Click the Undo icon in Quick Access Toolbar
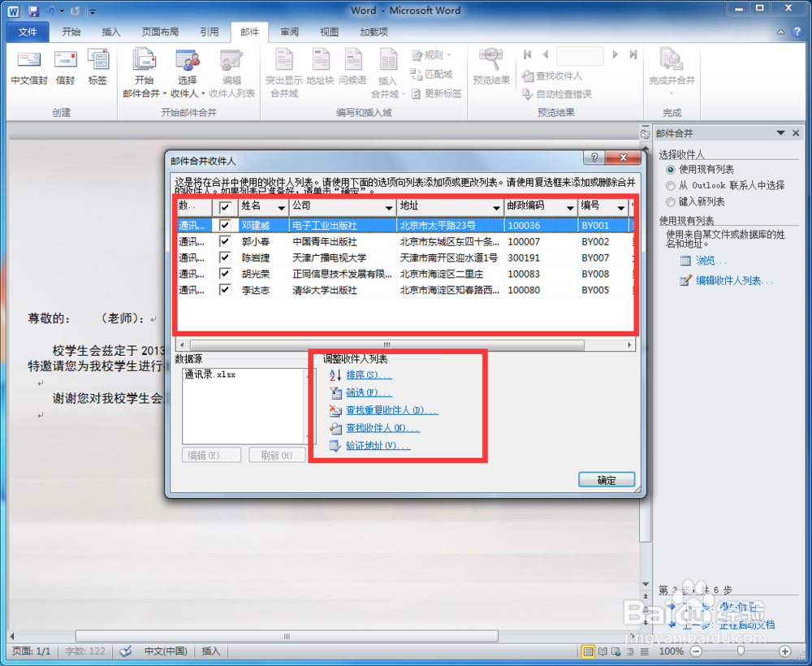The width and height of the screenshot is (812, 666). pyautogui.click(x=50, y=11)
